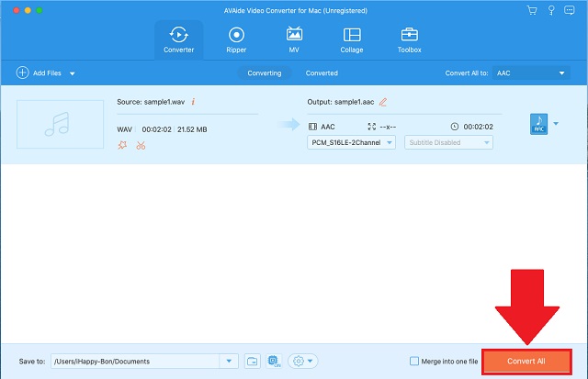588x379 pixels.
Task: Click the AAC format film icon
Action: pos(312,127)
